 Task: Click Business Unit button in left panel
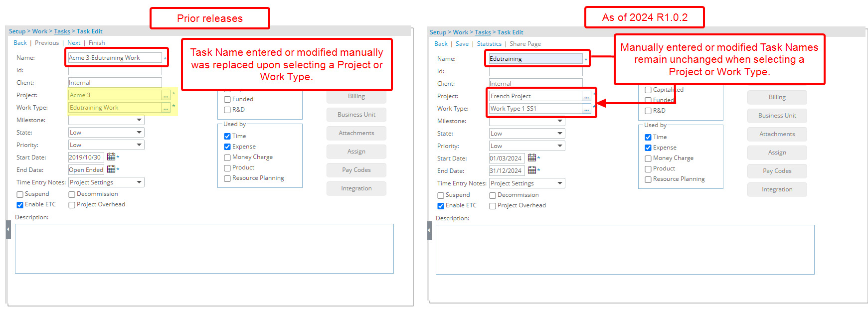[x=356, y=115]
